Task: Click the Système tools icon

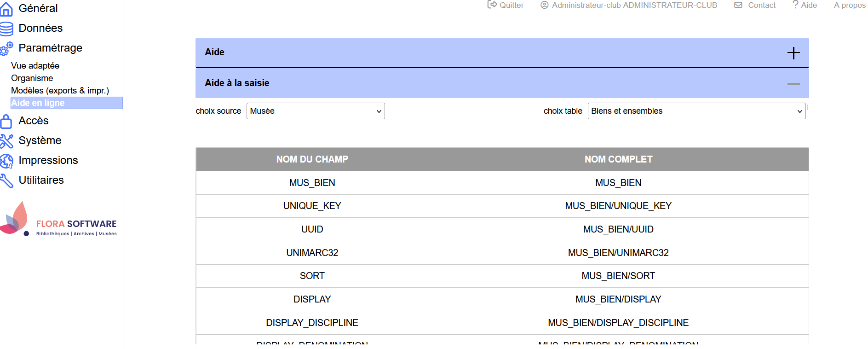Action: pos(6,141)
